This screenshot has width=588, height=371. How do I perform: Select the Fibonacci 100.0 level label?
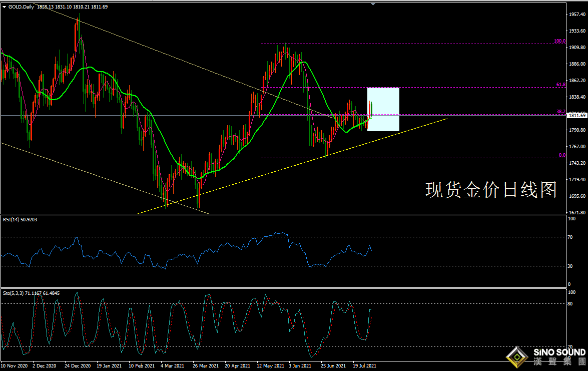point(560,41)
